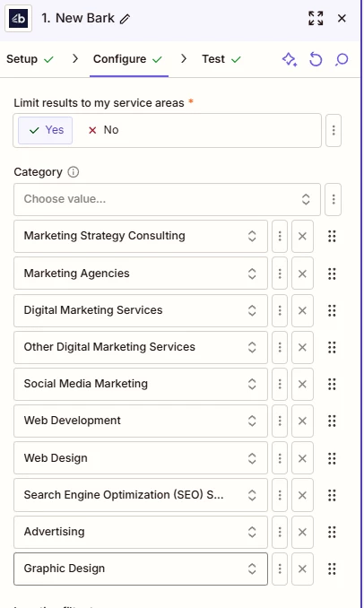Switch to the Setup tab

30,59
